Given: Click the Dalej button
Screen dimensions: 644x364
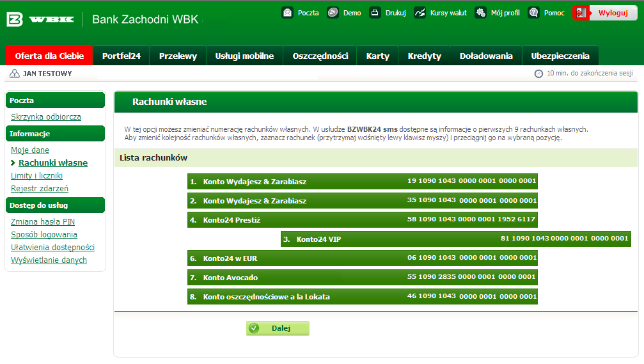Looking at the screenshot, I should 278,328.
